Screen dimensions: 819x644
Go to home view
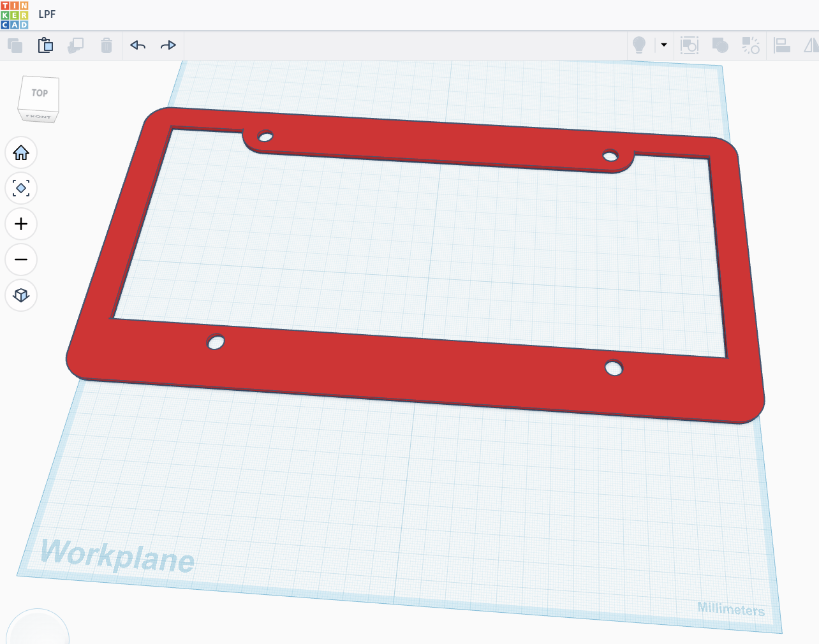21,152
